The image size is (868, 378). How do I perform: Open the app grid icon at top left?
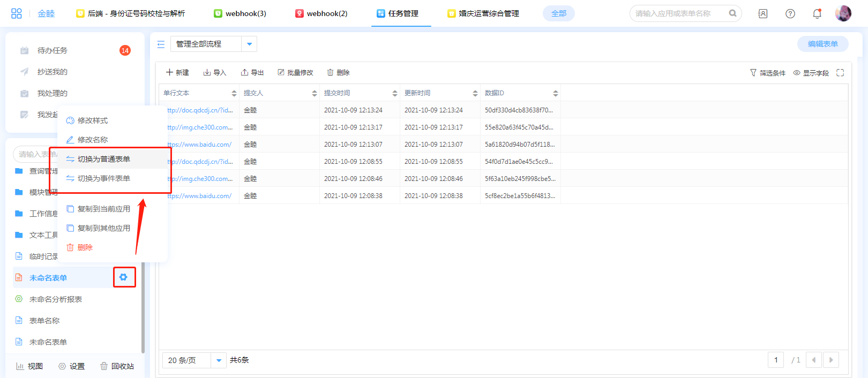pos(17,13)
